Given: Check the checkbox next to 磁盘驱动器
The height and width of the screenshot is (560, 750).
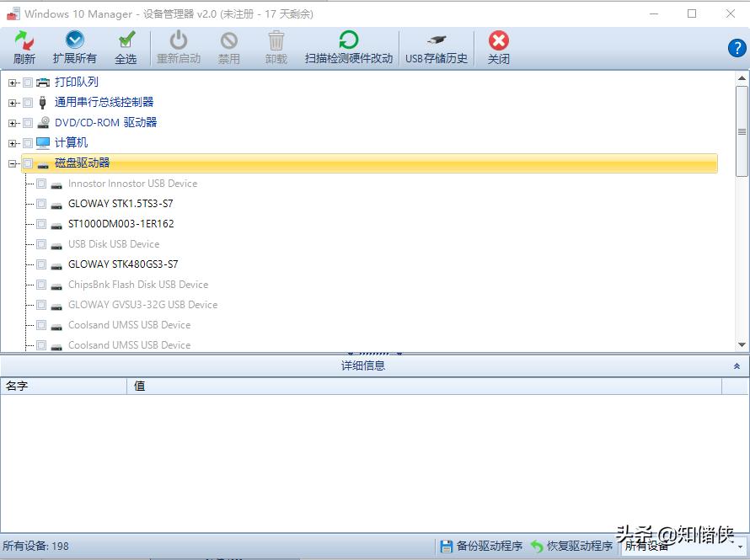Looking at the screenshot, I should pos(28,163).
